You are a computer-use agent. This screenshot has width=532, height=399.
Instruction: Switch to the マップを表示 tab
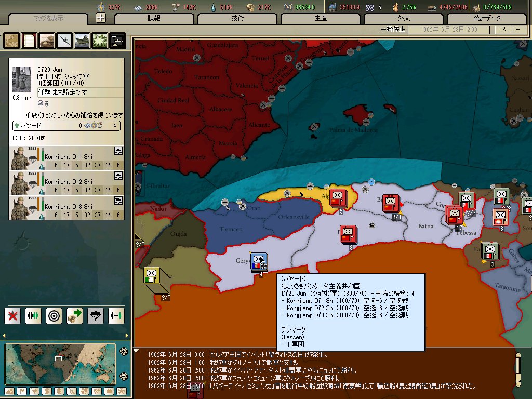click(48, 18)
